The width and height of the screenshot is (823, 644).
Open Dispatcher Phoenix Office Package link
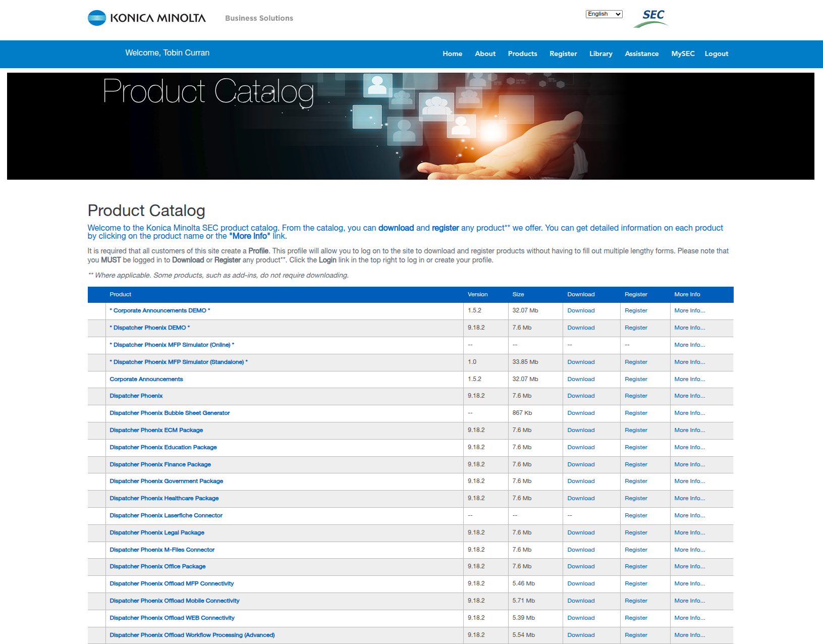[157, 567]
